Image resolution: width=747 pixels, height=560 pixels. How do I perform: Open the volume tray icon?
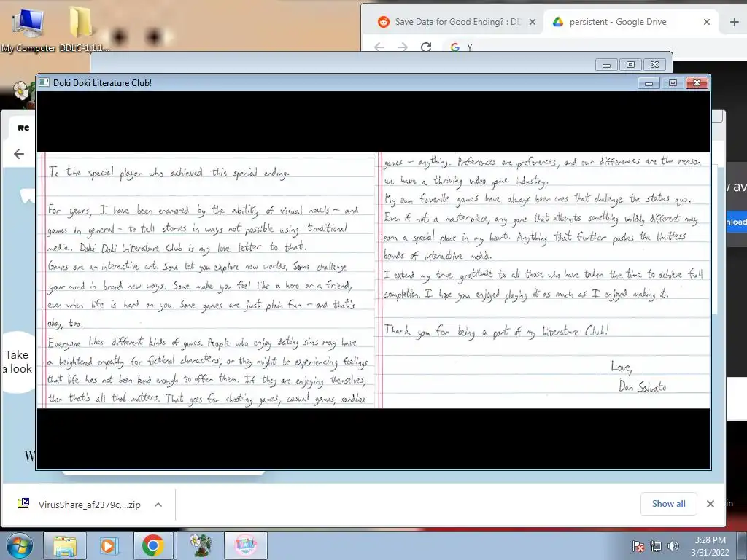[x=673, y=546]
